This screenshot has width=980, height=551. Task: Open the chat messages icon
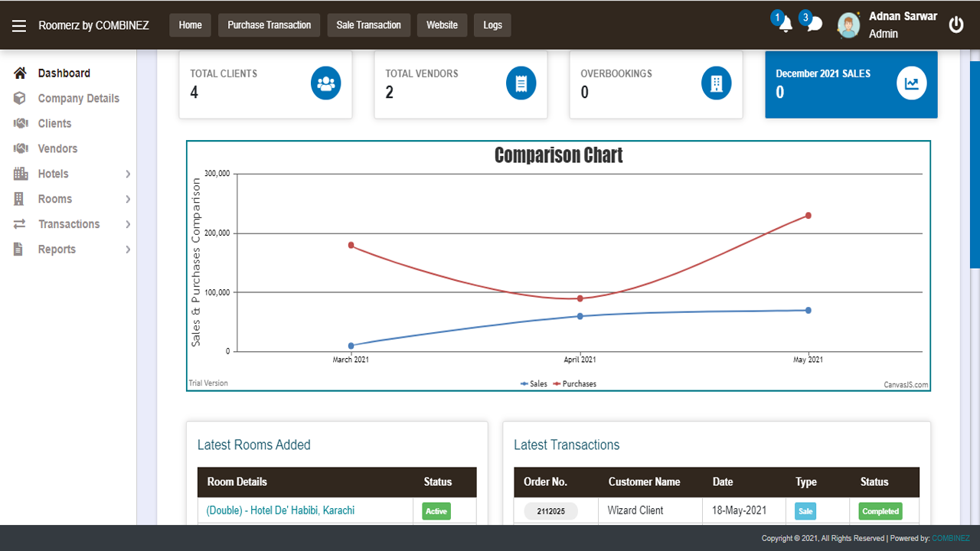click(x=814, y=24)
